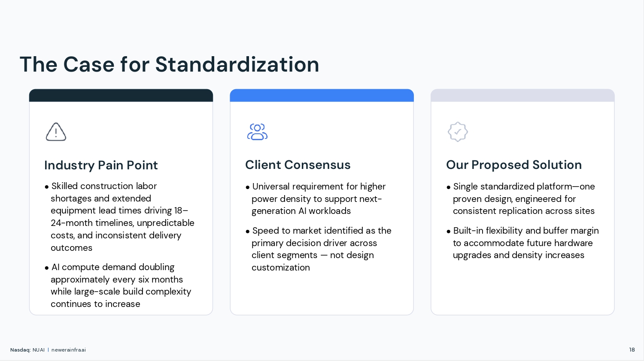The width and height of the screenshot is (644, 361).
Task: Click the 'Our Proposed Solution' heading
Action: click(x=514, y=165)
